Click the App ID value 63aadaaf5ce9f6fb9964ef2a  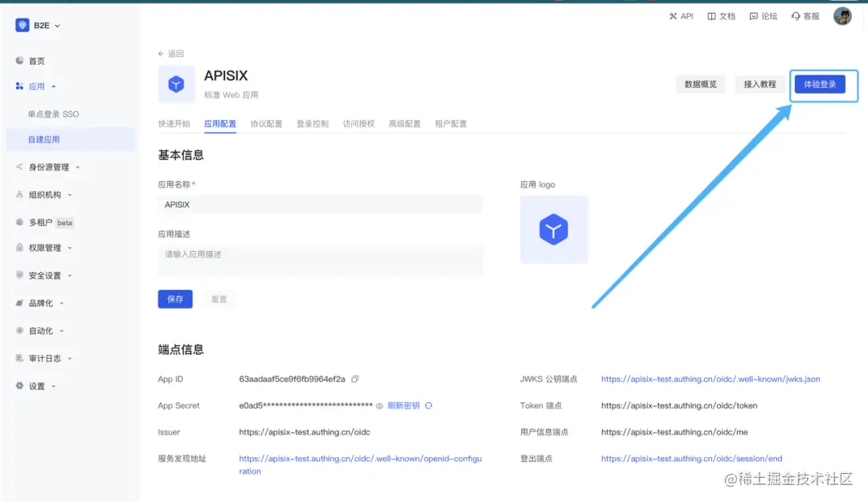click(292, 379)
